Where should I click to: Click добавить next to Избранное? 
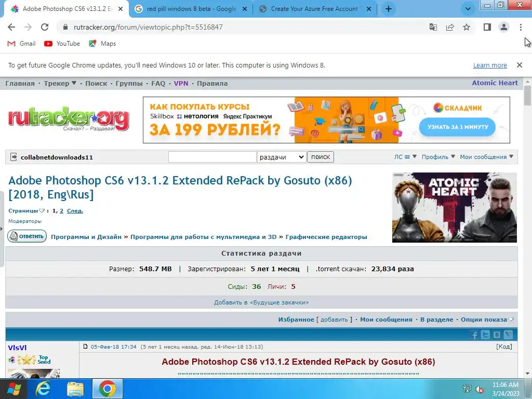coord(334,320)
